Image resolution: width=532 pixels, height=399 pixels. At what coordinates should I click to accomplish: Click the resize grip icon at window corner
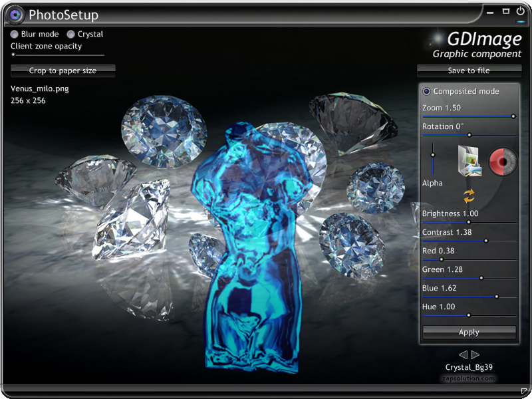[524, 391]
